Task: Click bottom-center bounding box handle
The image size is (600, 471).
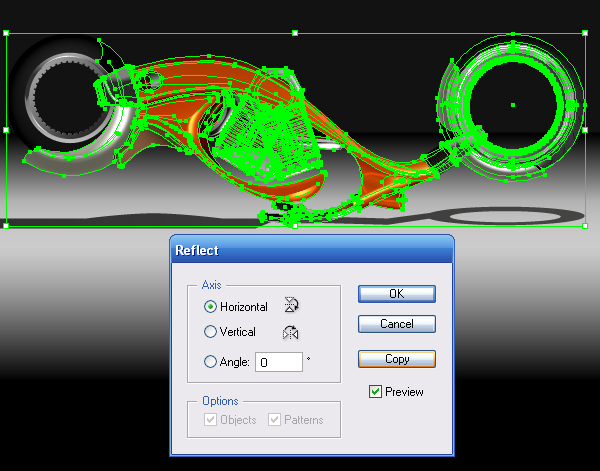Action: pyautogui.click(x=295, y=227)
